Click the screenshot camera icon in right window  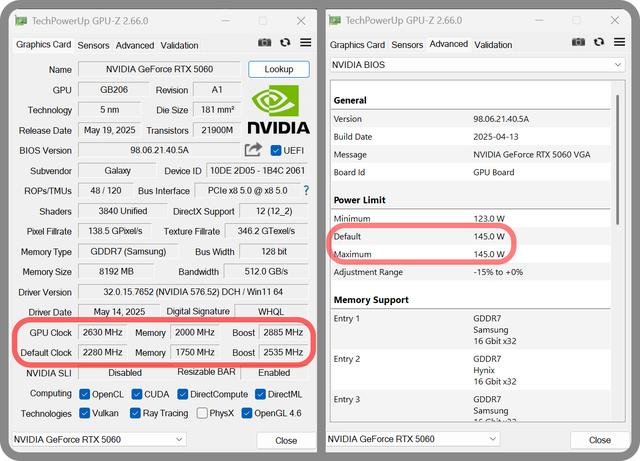(578, 42)
